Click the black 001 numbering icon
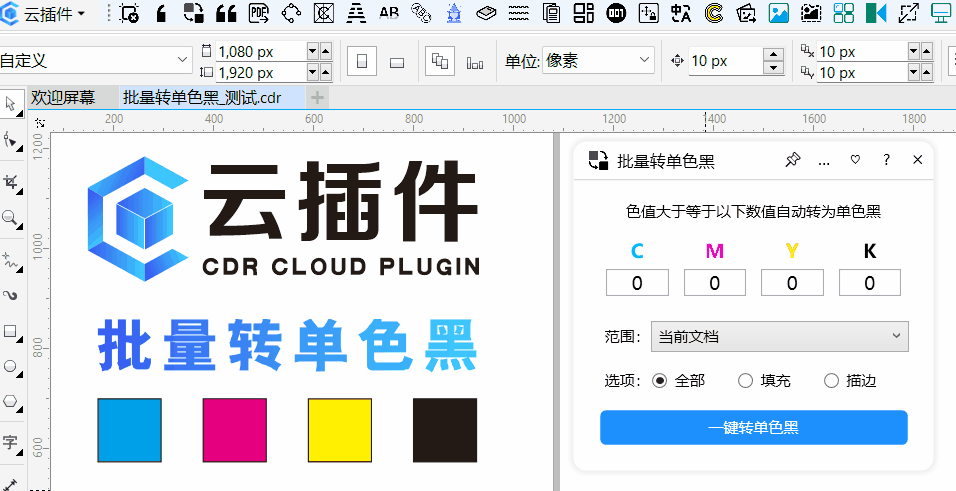956x491 pixels. point(616,13)
